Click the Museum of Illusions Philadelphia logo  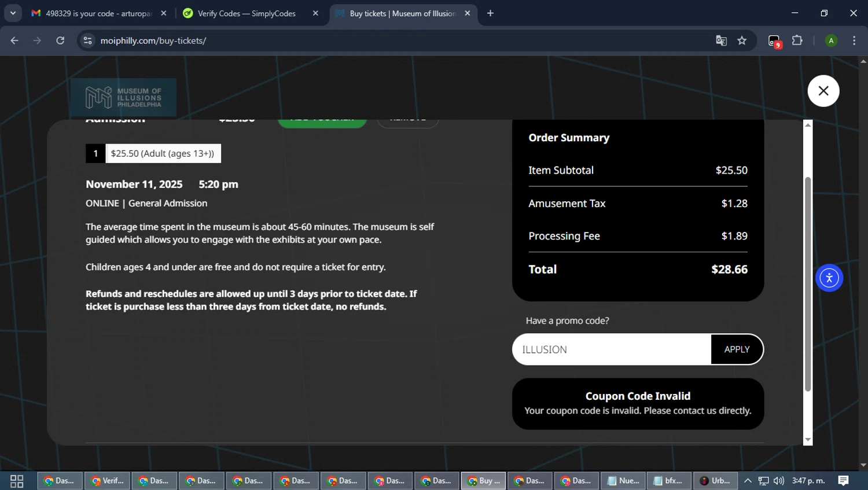[x=123, y=97]
